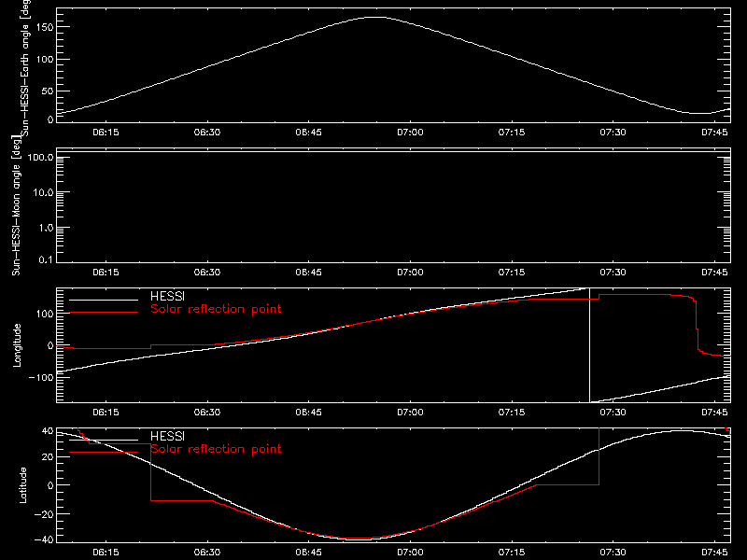Click Solar reflection point legend in Longitude plot
Viewport: 747px width, 560px height.
[x=216, y=309]
